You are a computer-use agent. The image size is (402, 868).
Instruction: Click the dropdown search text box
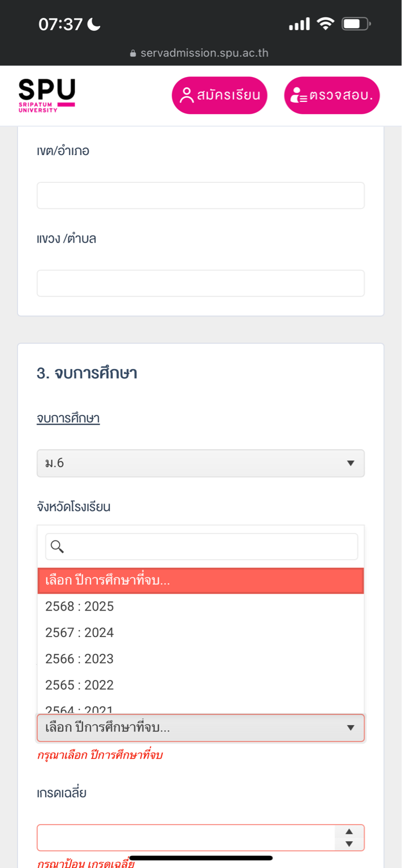(x=202, y=546)
